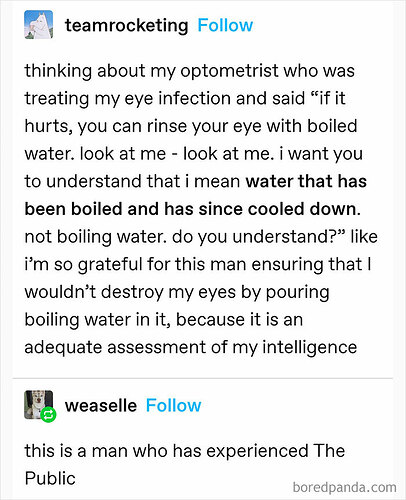Viewport: 406px width, 500px height.
Task: Click the boredpanda.com watermark
Action: [345, 487]
